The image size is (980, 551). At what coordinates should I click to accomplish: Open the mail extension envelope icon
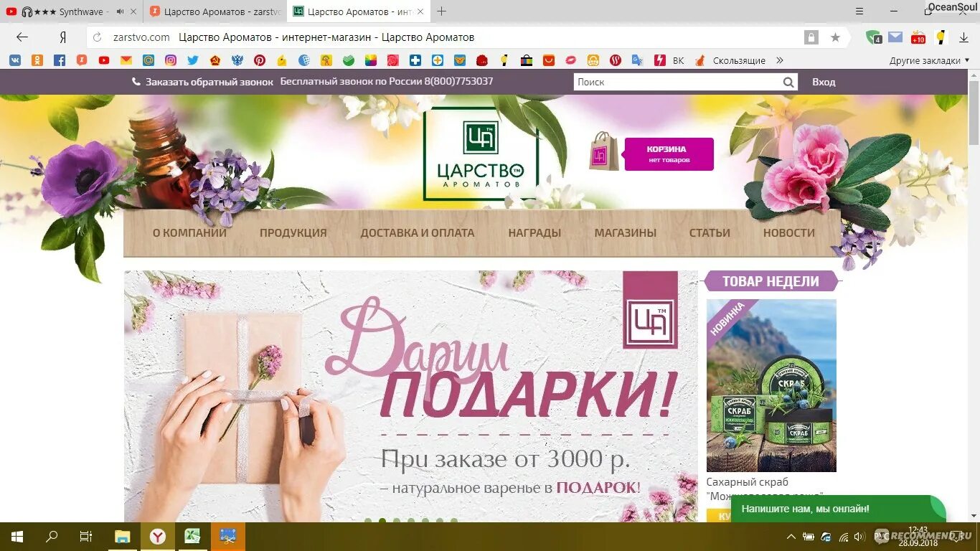click(895, 37)
